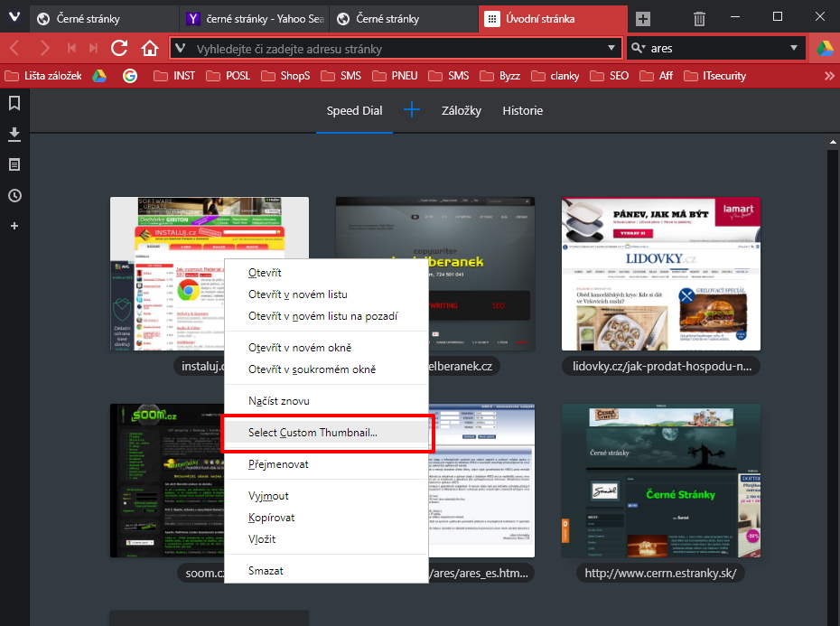
Task: Open the Vivaldi main menu icon
Action: click(14, 17)
